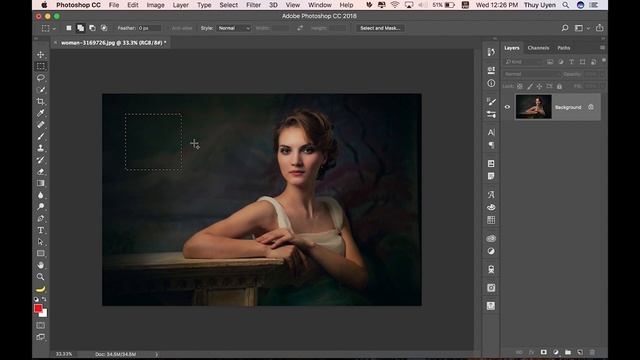Choose Add to selection mode
This screenshot has height=360, width=640.
click(x=80, y=28)
